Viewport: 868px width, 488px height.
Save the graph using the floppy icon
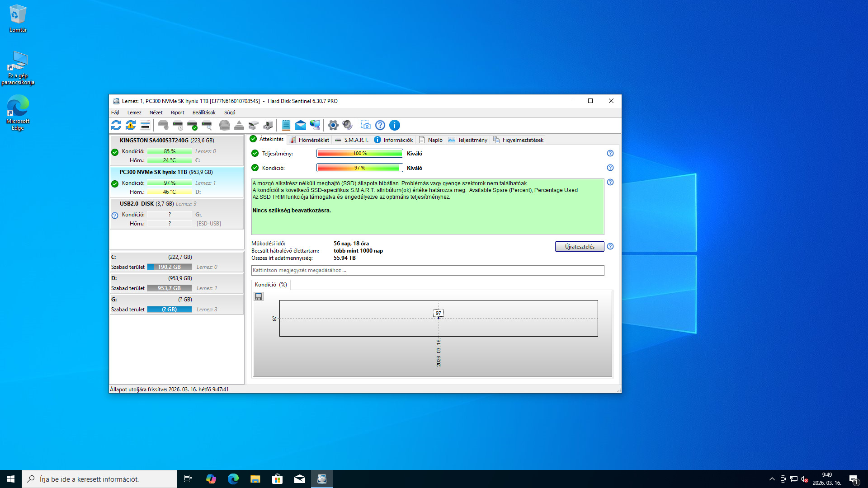[x=259, y=296]
